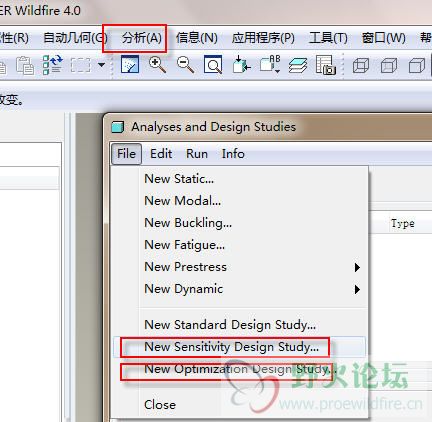Click the refit view icon
This screenshot has height=422, width=432.
213,64
